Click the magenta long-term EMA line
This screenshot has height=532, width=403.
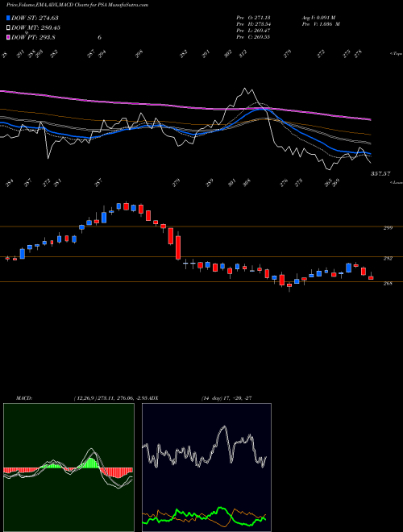point(185,106)
